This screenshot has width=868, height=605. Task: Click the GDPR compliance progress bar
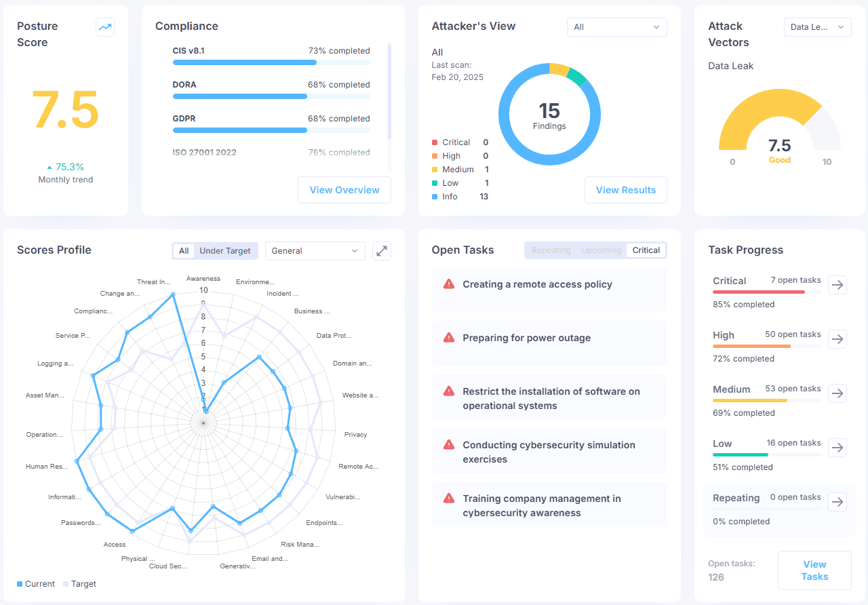(x=271, y=130)
